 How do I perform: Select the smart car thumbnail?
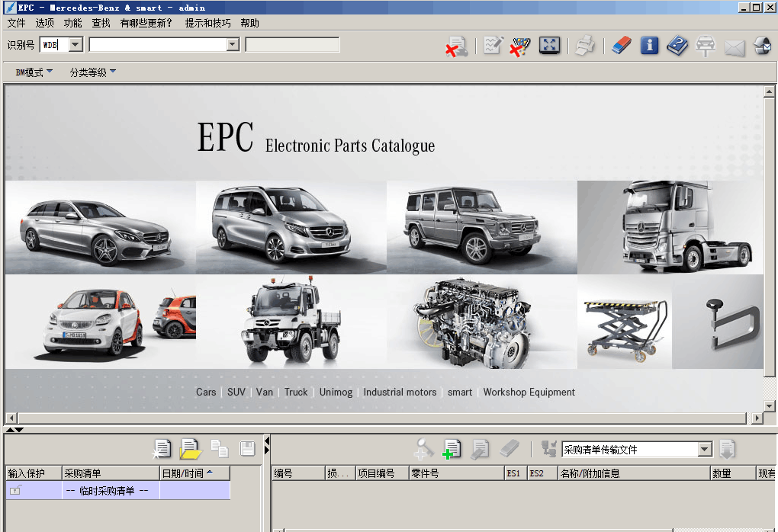[x=100, y=322]
